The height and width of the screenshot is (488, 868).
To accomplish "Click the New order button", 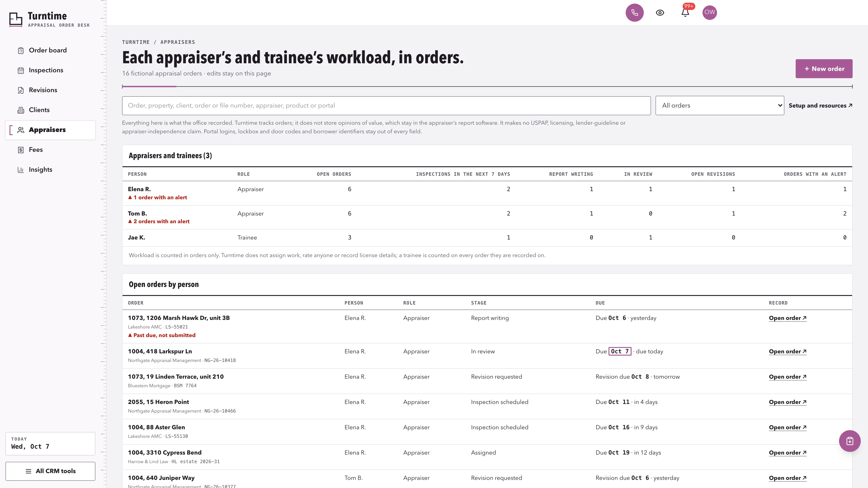I will [x=824, y=69].
